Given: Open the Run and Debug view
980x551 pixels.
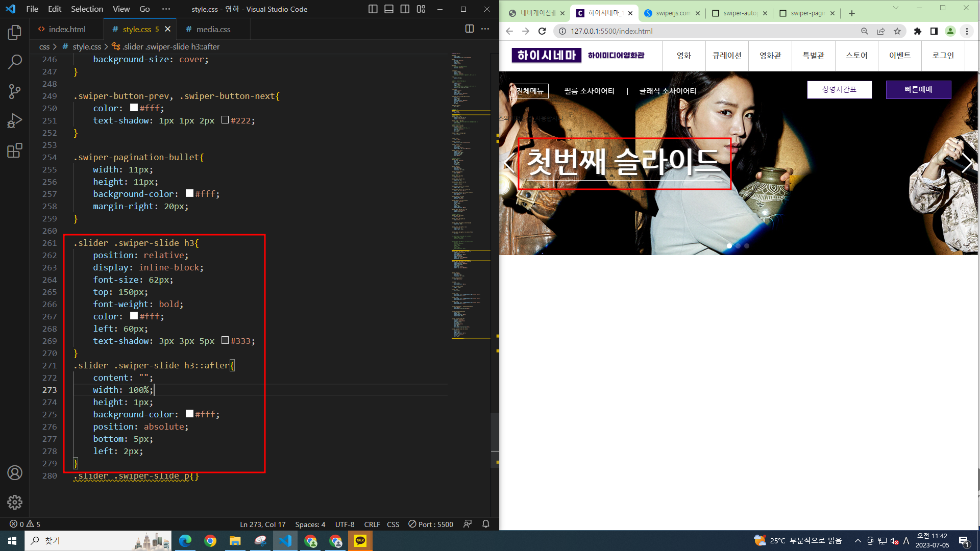Looking at the screenshot, I should click(x=15, y=121).
